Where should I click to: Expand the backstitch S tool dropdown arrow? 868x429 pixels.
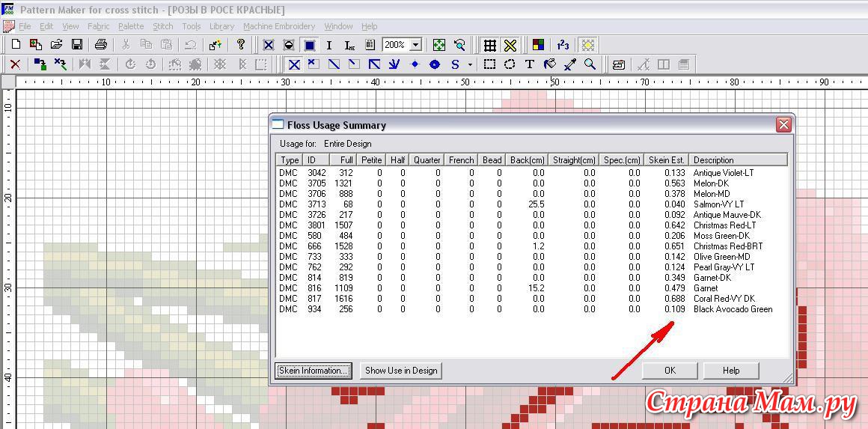pyautogui.click(x=470, y=65)
